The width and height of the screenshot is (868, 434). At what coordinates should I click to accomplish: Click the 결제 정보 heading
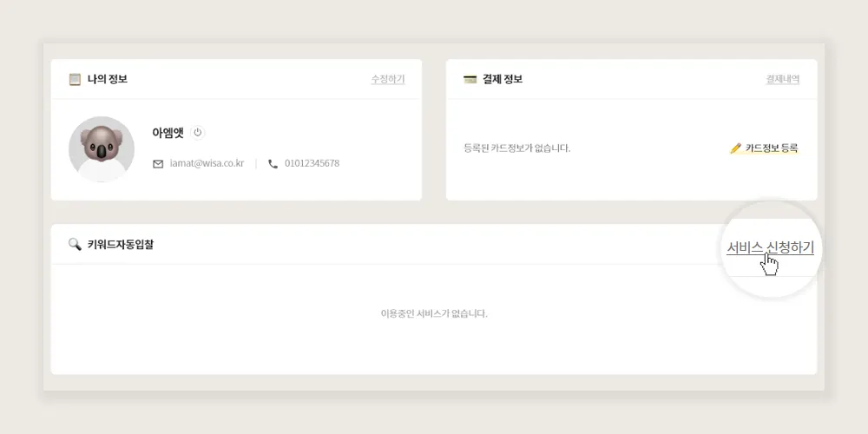(x=502, y=79)
